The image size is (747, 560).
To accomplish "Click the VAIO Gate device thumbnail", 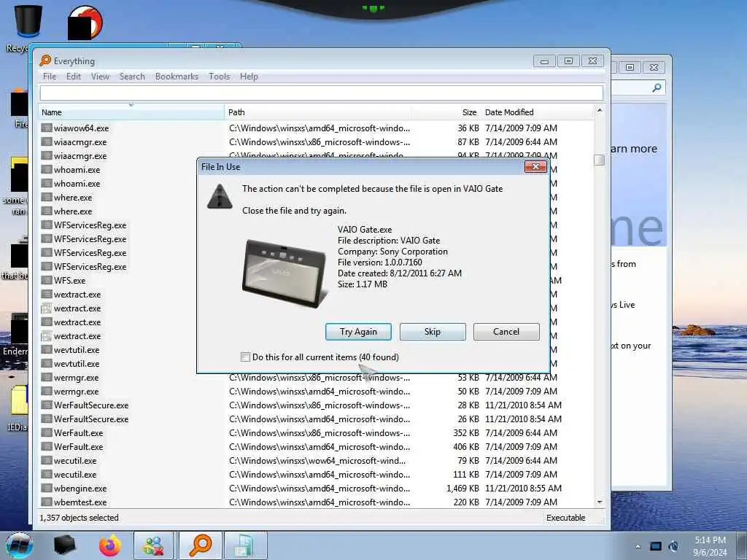I will pos(285,273).
